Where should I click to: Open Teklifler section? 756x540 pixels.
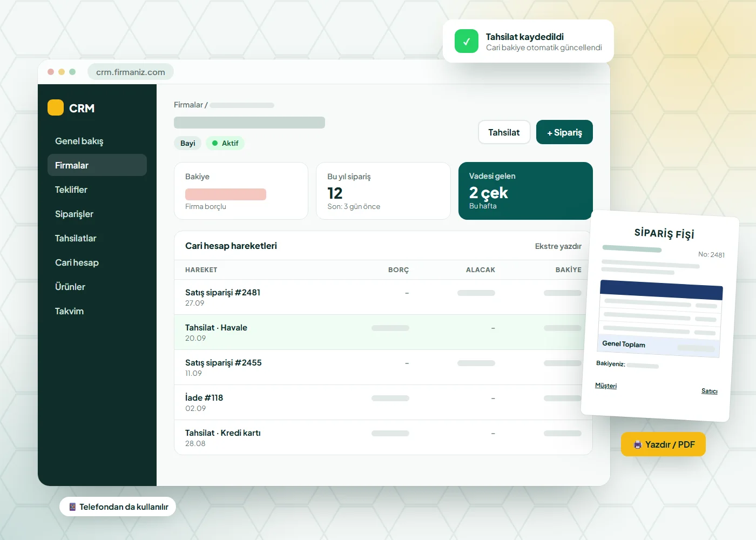click(97, 190)
